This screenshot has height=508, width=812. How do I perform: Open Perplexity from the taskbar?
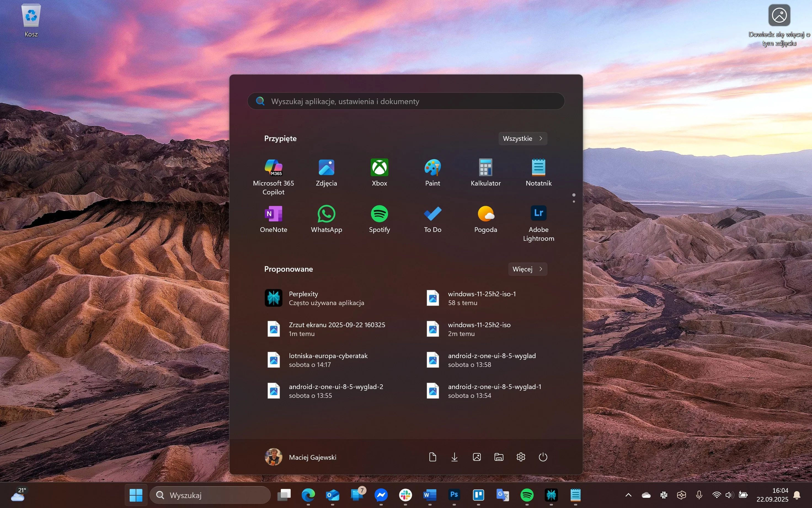[x=551, y=495]
